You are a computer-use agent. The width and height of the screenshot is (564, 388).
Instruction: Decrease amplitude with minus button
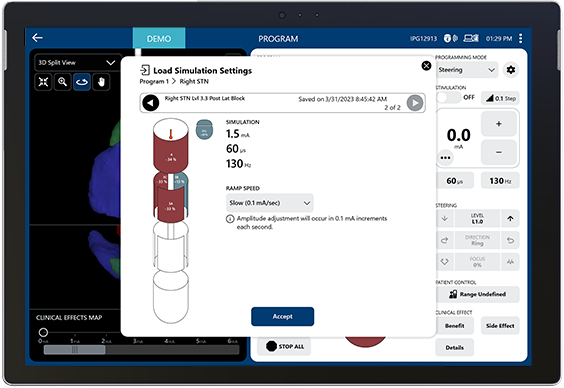[499, 152]
